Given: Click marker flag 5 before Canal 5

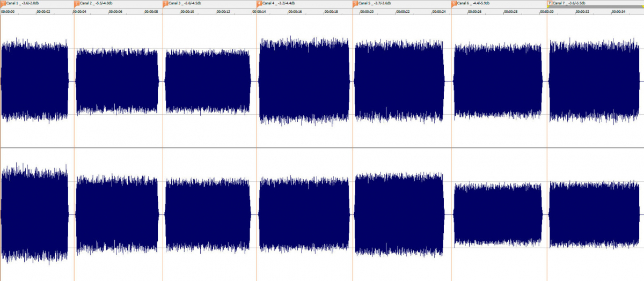Looking at the screenshot, I should coord(355,3).
